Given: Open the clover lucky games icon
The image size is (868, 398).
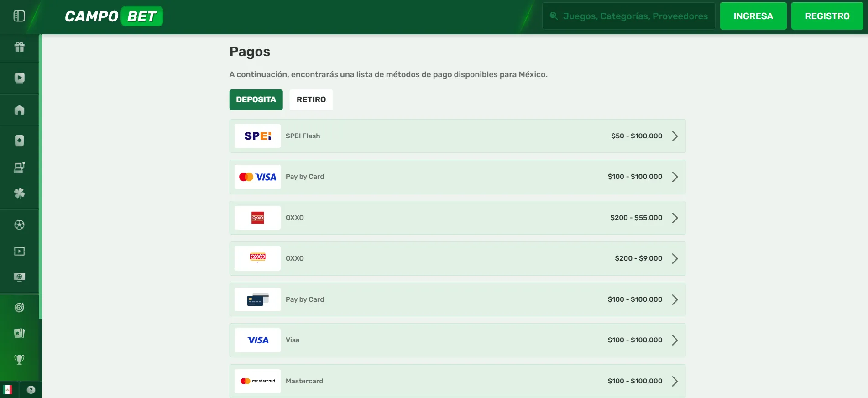Looking at the screenshot, I should point(19,194).
